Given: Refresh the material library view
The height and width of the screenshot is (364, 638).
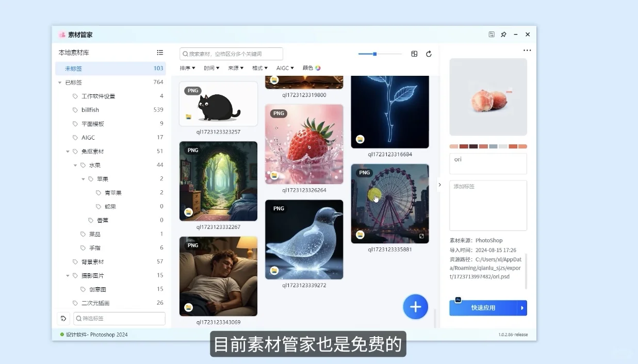Looking at the screenshot, I should (429, 54).
